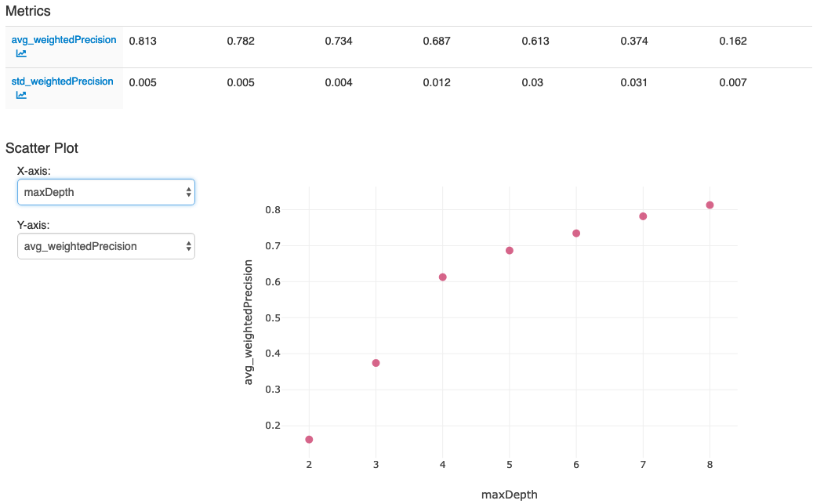Click the scatter point at maxDepth 2

click(309, 440)
